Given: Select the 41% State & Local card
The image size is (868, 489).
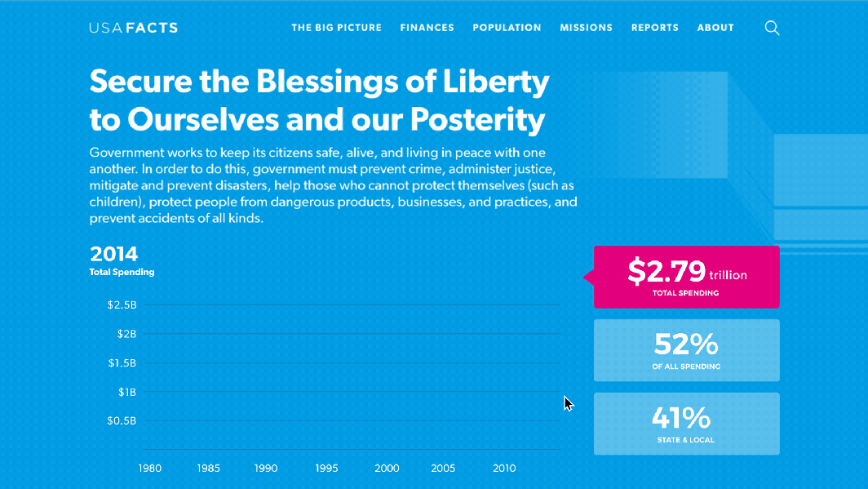Looking at the screenshot, I should [x=686, y=424].
